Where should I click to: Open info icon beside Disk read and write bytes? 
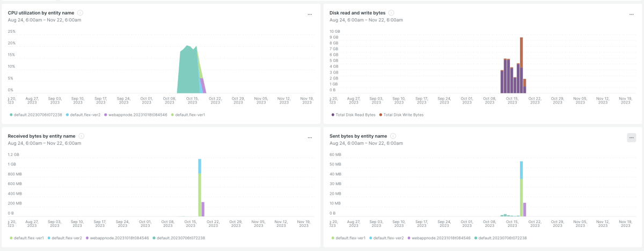click(x=391, y=12)
